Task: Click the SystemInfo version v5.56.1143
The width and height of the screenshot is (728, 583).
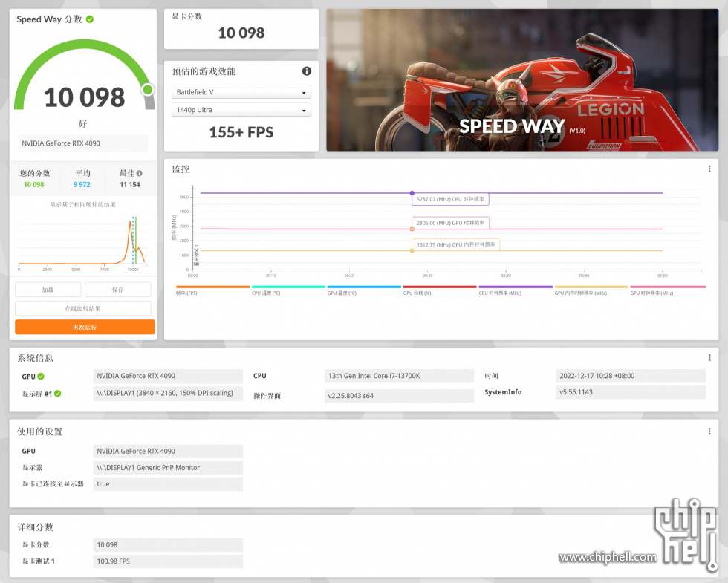Action: 631,392
